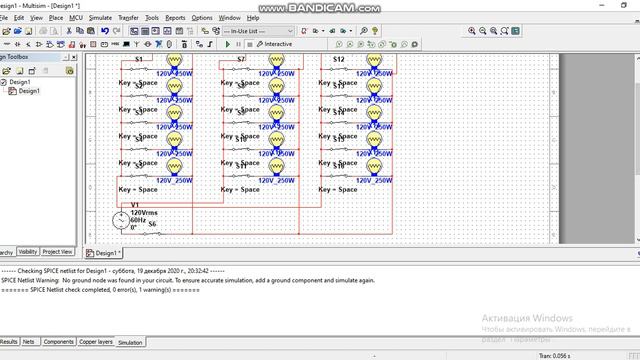Screen dimensions: 640x360
Task: Switch to the Project View tab
Action: [57, 252]
